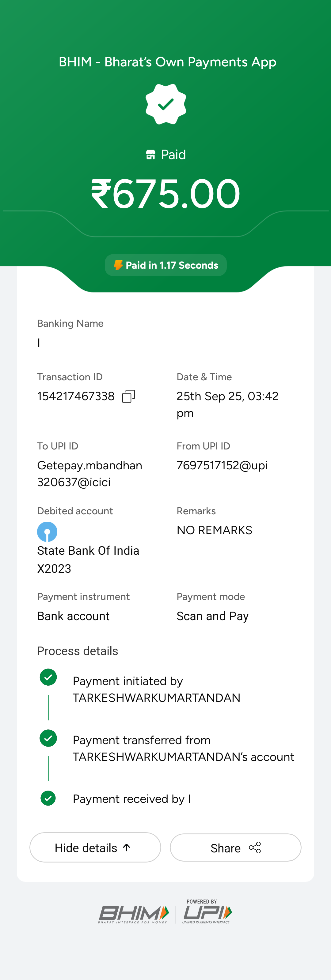Tap the white success badge checkmark
The width and height of the screenshot is (331, 980).
click(166, 104)
